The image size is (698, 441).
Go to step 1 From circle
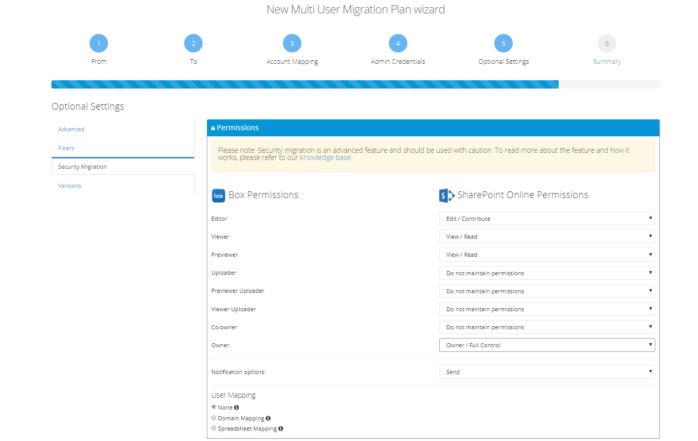(x=99, y=43)
